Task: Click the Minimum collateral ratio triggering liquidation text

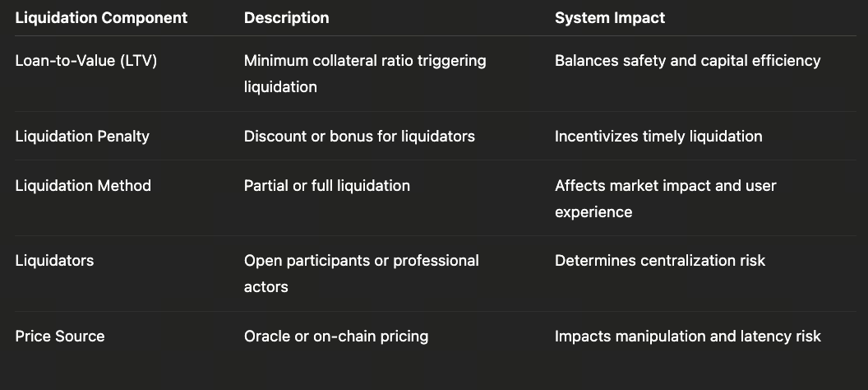Action: tap(364, 73)
